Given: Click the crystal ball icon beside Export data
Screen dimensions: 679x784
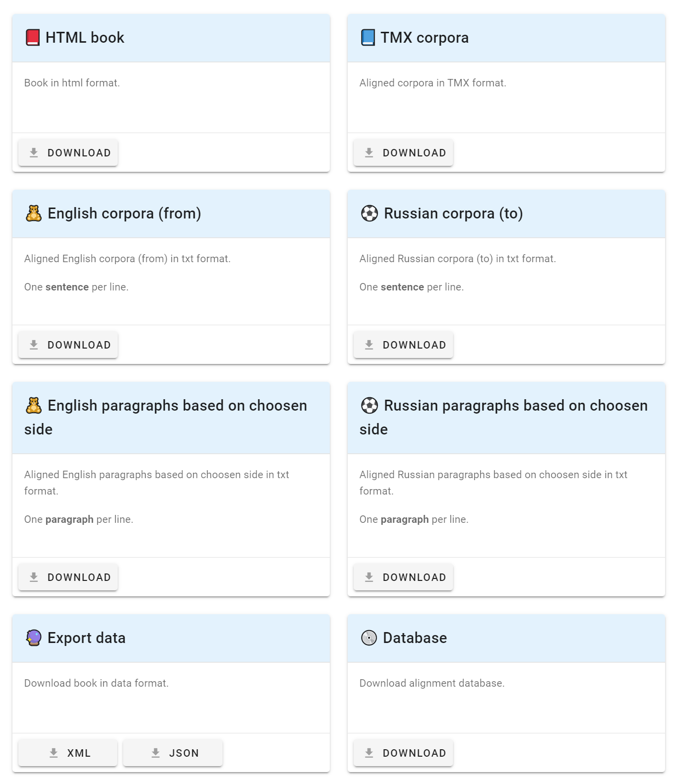Looking at the screenshot, I should 34,638.
